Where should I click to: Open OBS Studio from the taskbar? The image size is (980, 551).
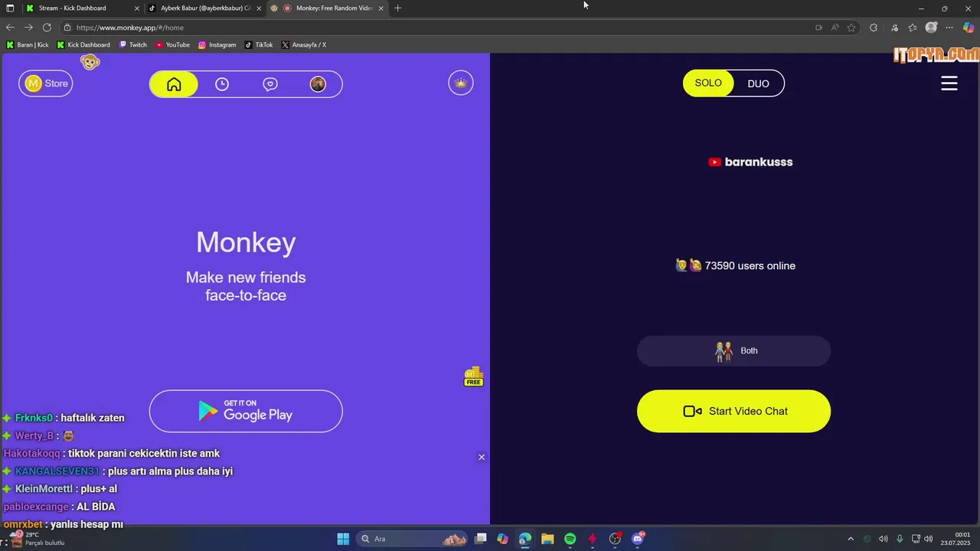pyautogui.click(x=615, y=539)
